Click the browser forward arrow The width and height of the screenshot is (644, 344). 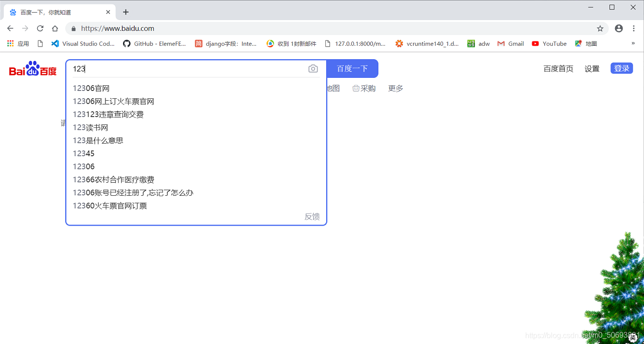pyautogui.click(x=25, y=28)
